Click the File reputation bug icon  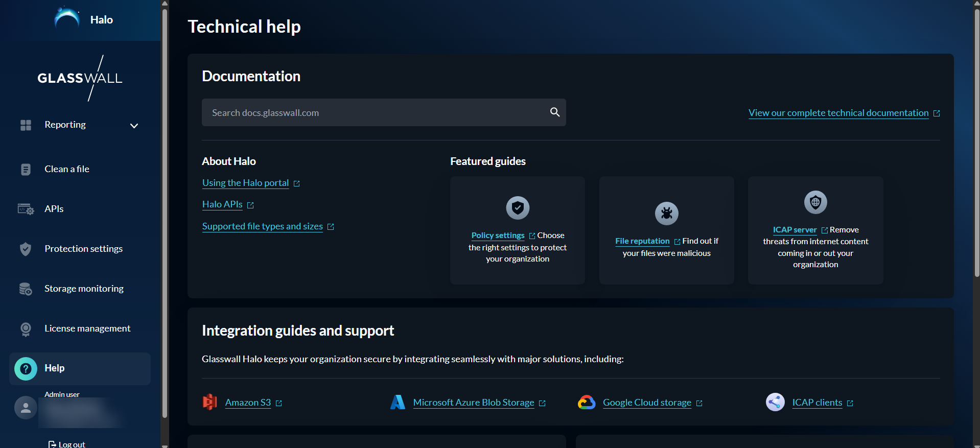[666, 214]
